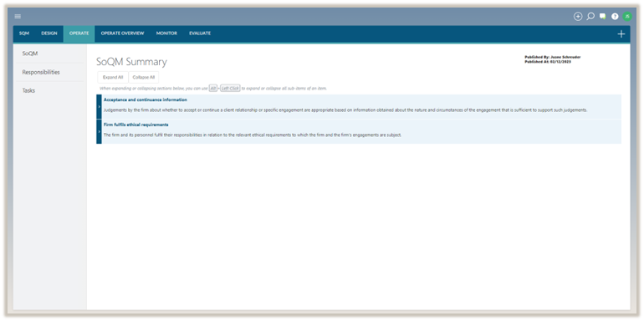
Task: Open the JS user avatar
Action: point(627,17)
